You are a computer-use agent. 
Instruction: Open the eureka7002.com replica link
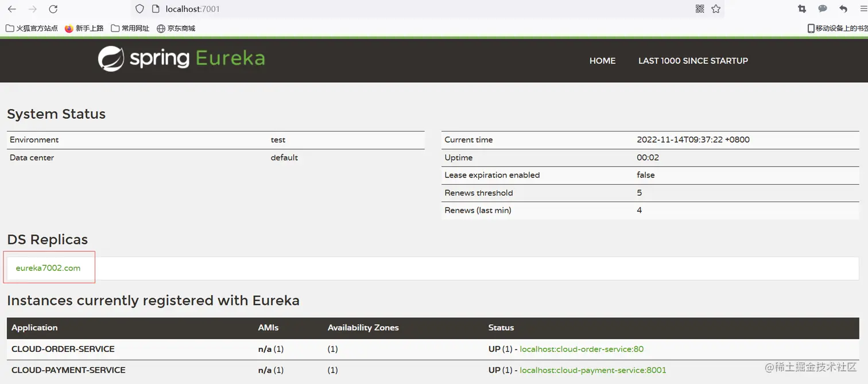coord(48,268)
